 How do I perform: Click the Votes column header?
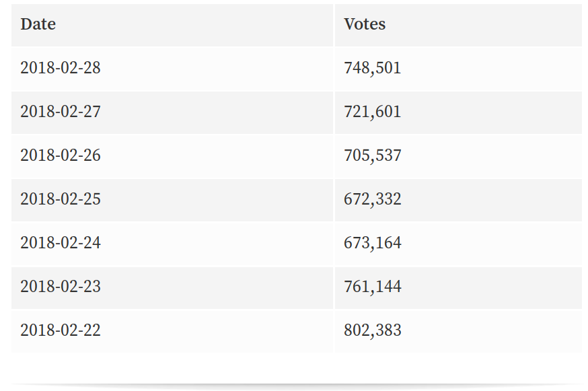[x=365, y=24]
